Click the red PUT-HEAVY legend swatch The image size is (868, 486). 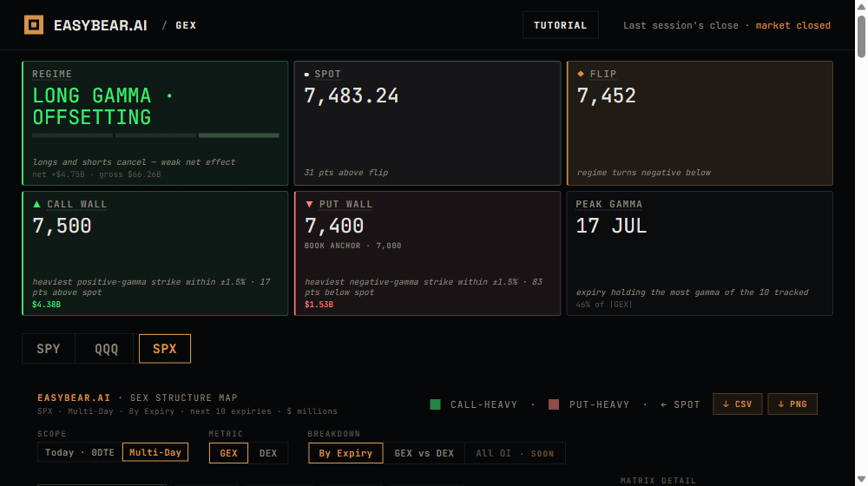click(554, 404)
